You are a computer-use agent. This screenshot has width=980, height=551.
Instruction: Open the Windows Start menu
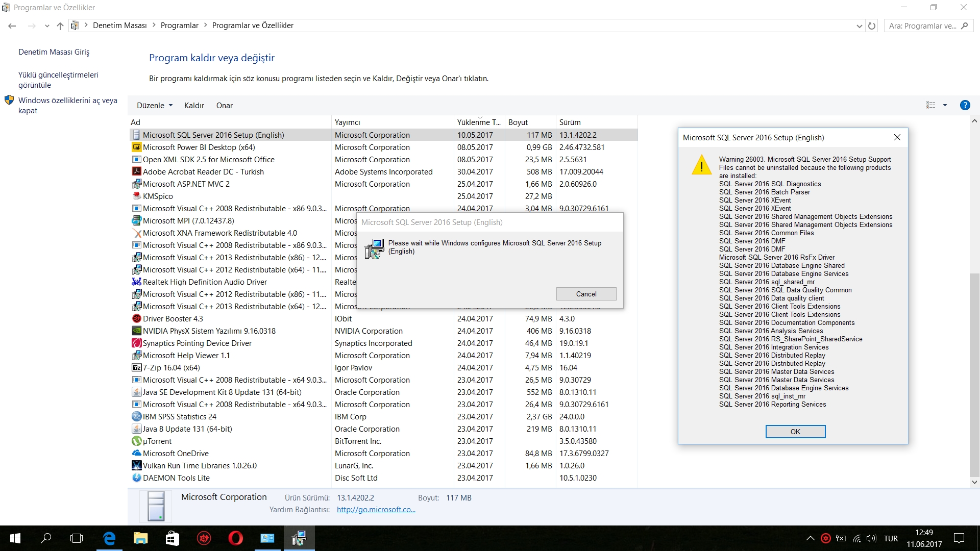click(x=15, y=538)
